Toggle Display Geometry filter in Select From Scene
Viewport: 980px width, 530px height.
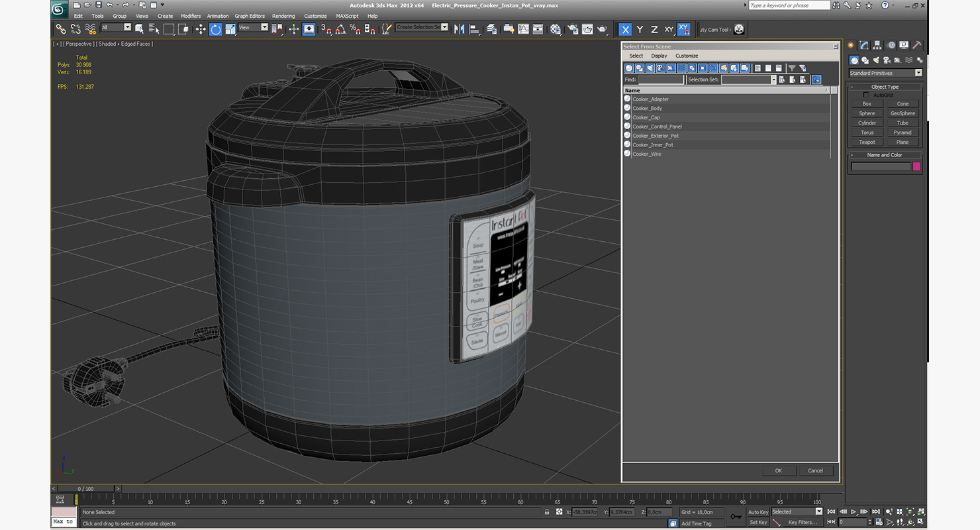(x=629, y=68)
